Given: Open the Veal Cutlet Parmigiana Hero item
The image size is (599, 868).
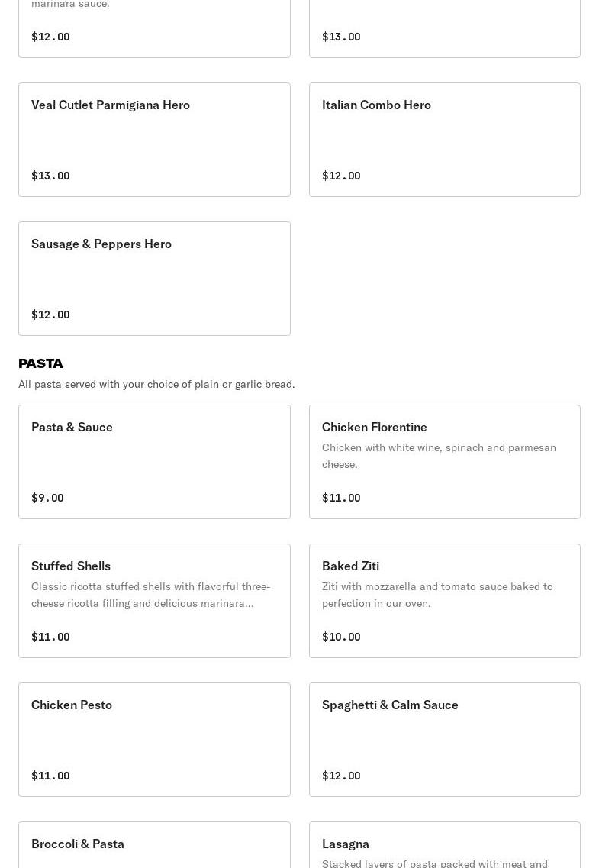Looking at the screenshot, I should pos(154,140).
